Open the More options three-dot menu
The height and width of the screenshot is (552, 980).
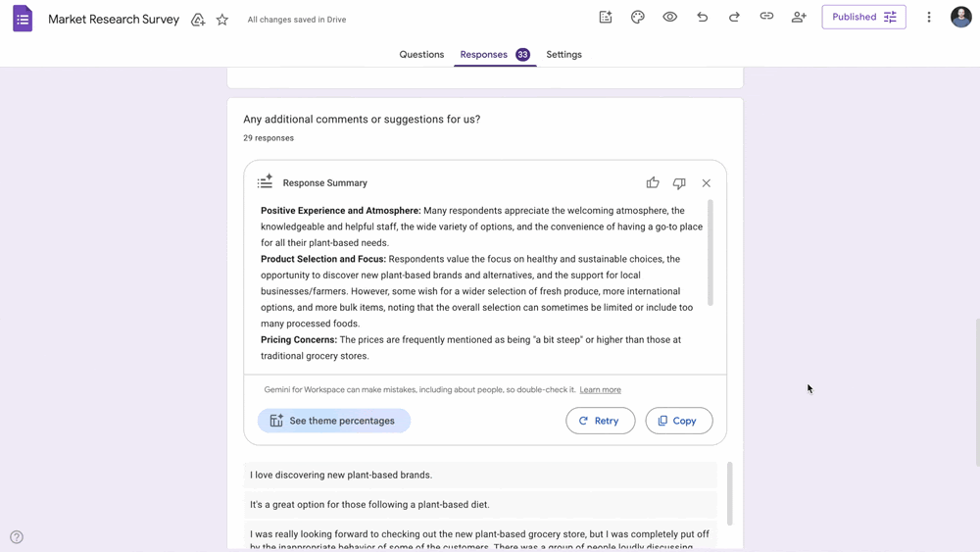pyautogui.click(x=929, y=17)
